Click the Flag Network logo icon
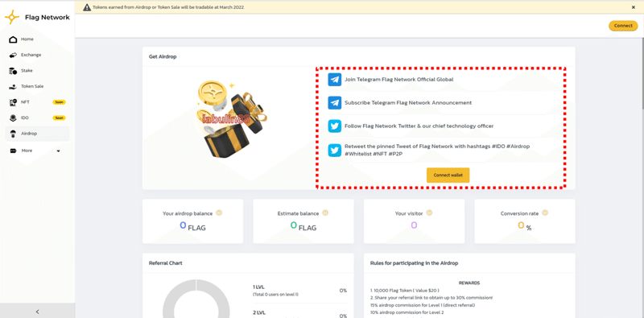The height and width of the screenshot is (318, 644). 12,17
